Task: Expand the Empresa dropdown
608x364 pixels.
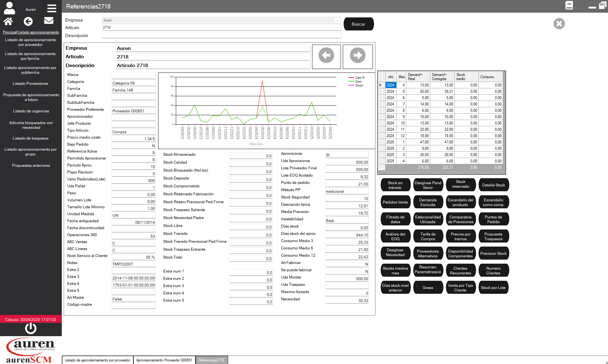Action: tap(338, 20)
